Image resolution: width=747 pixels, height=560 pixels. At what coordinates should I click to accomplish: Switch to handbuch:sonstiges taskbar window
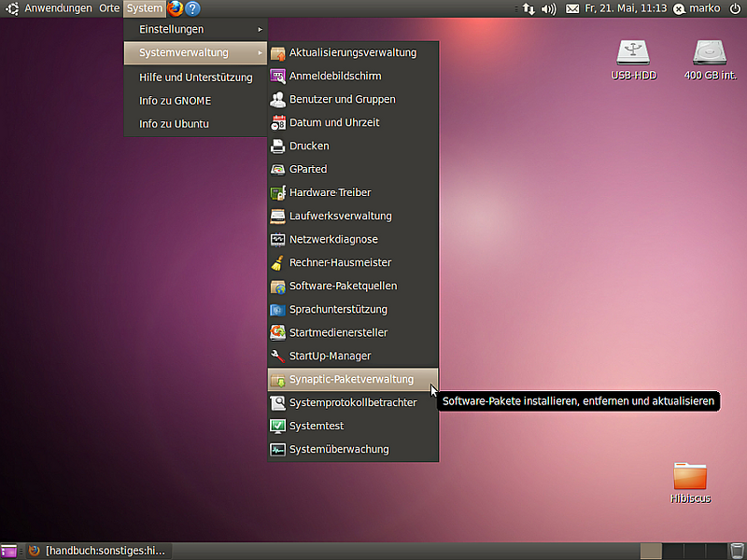tap(99, 551)
